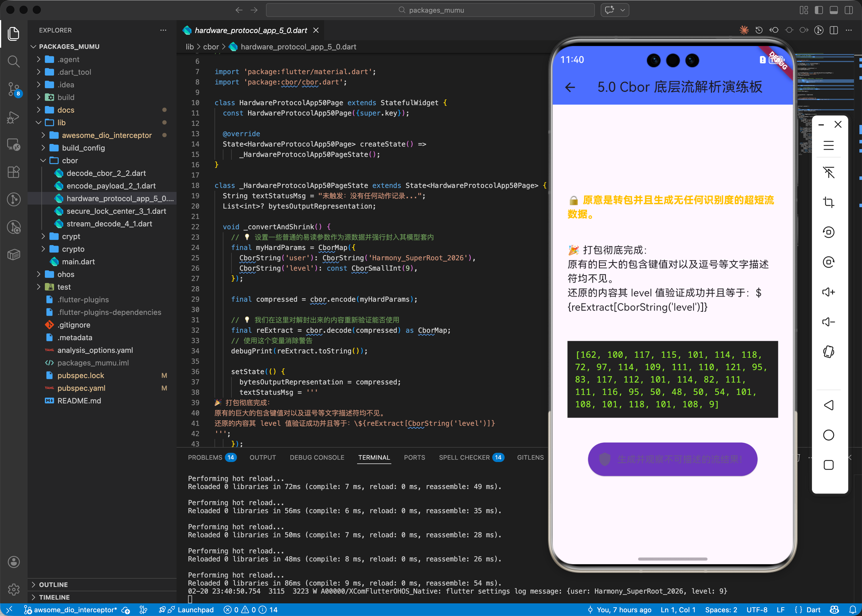862x616 pixels.
Task: Open the Run and Debug view
Action: pyautogui.click(x=14, y=117)
